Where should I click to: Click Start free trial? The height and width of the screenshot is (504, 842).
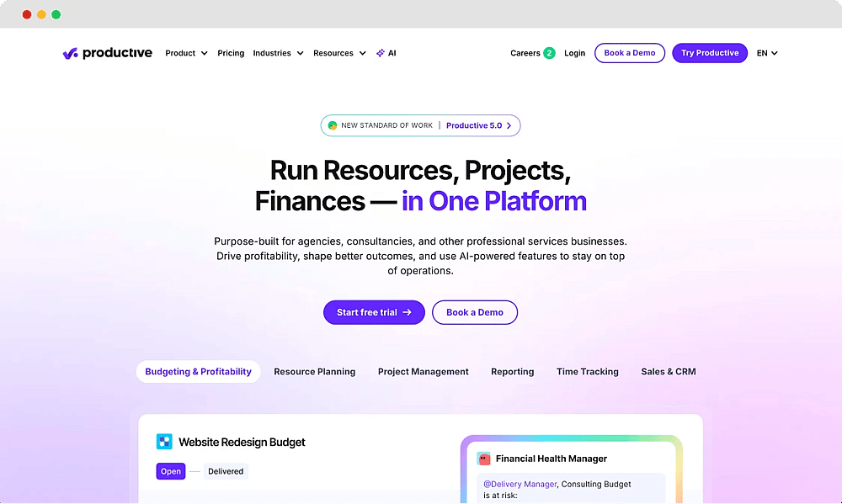(x=374, y=312)
